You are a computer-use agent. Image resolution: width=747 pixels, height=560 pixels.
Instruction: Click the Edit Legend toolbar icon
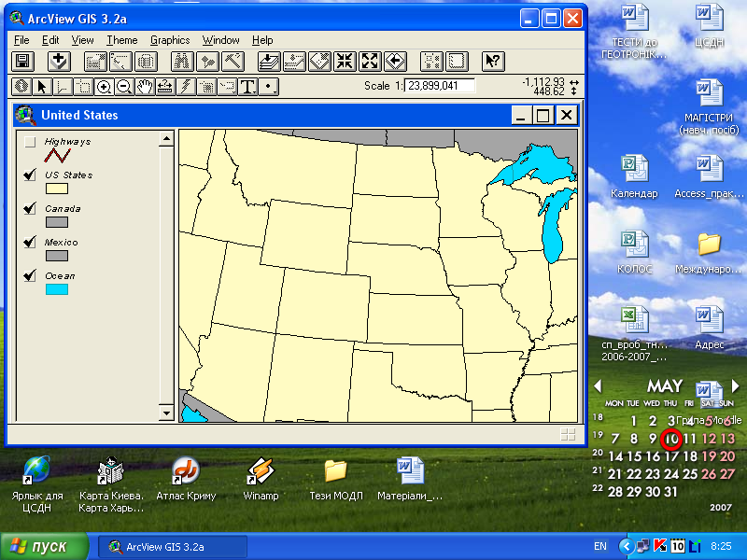coord(120,62)
